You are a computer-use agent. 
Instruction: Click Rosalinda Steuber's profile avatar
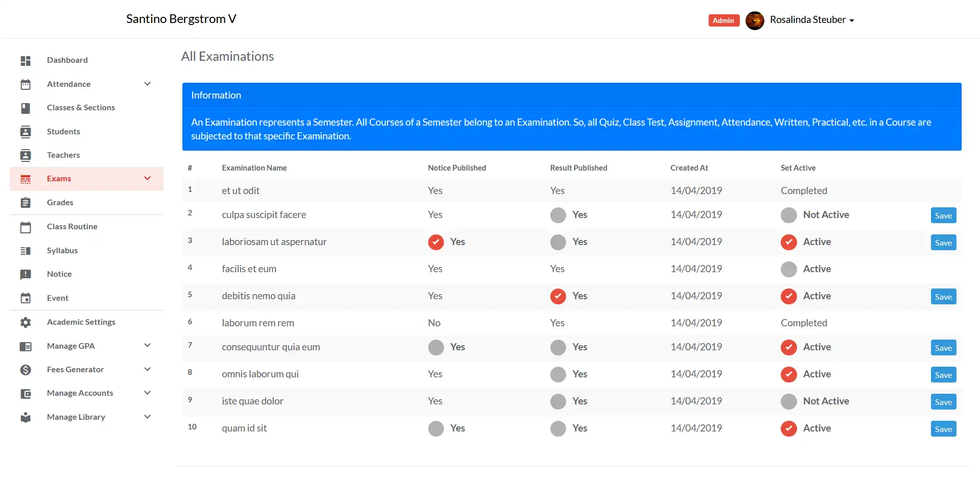pyautogui.click(x=754, y=20)
